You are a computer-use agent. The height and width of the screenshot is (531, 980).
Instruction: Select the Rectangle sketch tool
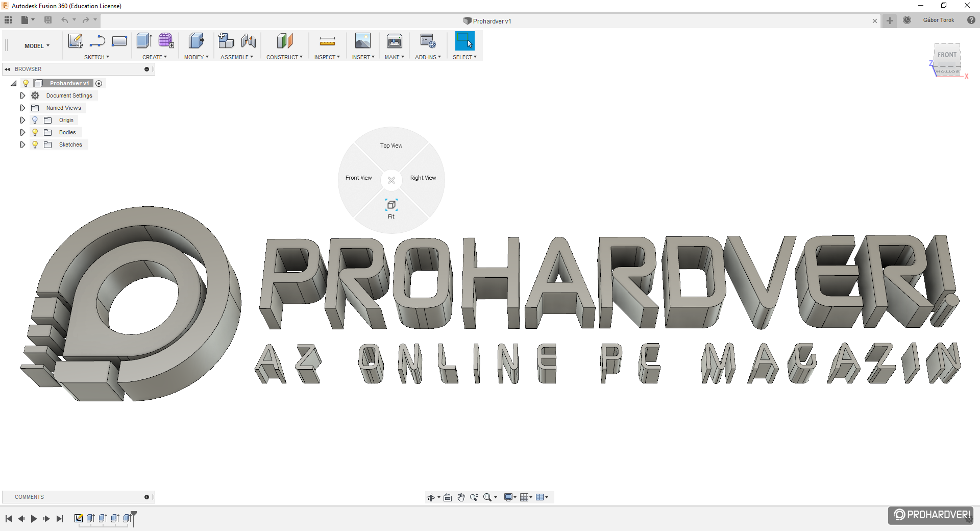tap(119, 41)
